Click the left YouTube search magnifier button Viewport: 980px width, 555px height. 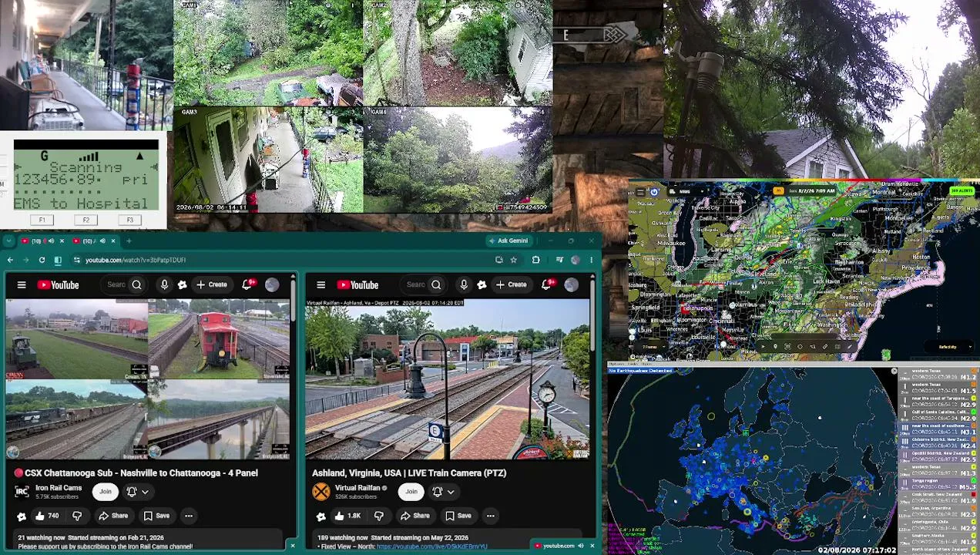click(136, 285)
